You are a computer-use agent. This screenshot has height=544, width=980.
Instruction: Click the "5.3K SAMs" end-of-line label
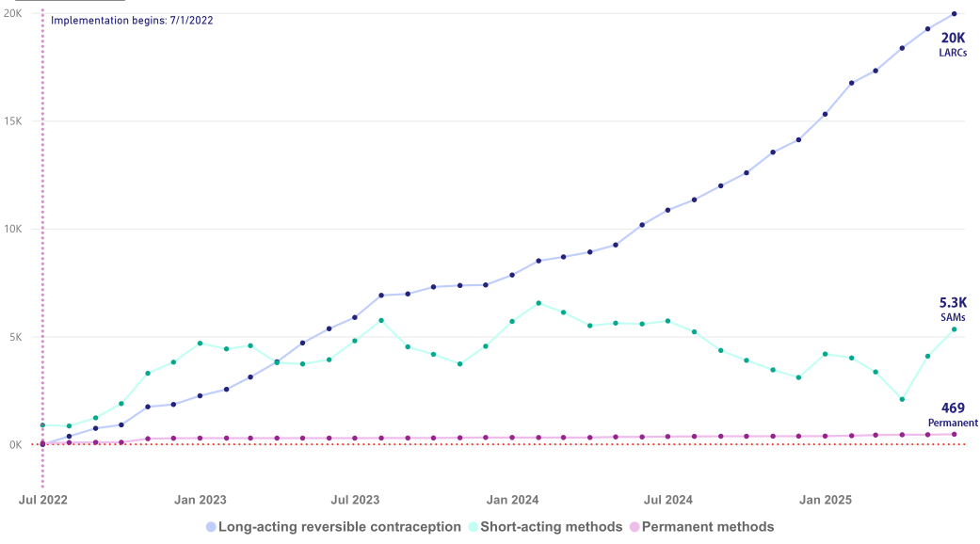(x=953, y=309)
